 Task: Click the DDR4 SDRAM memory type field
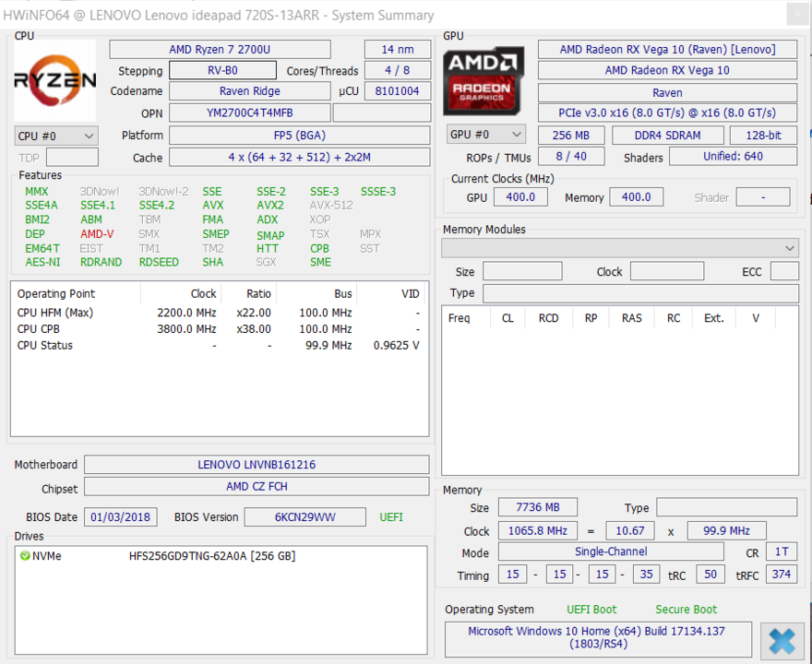coord(668,135)
